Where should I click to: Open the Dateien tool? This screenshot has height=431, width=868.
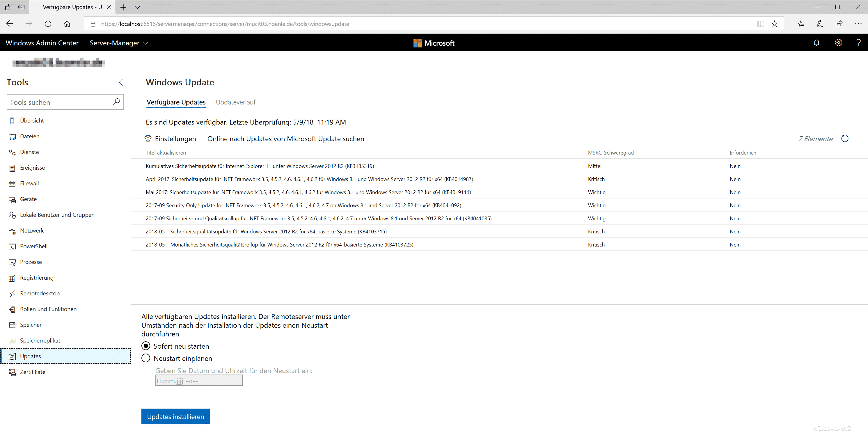pyautogui.click(x=30, y=136)
